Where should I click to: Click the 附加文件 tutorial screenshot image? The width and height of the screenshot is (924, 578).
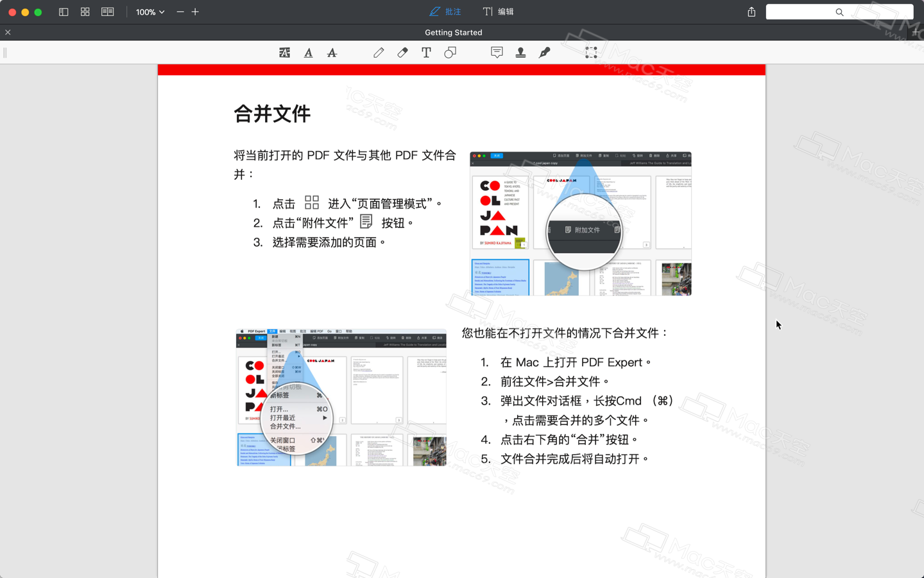coord(581,223)
